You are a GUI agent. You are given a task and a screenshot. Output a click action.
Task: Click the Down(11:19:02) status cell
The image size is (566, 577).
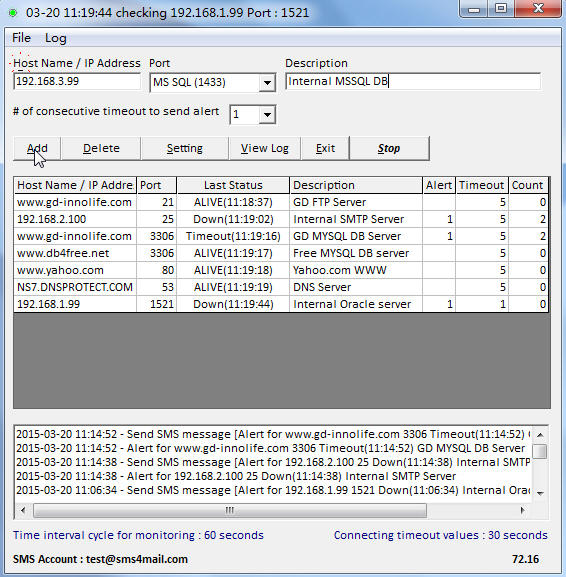[x=233, y=219]
